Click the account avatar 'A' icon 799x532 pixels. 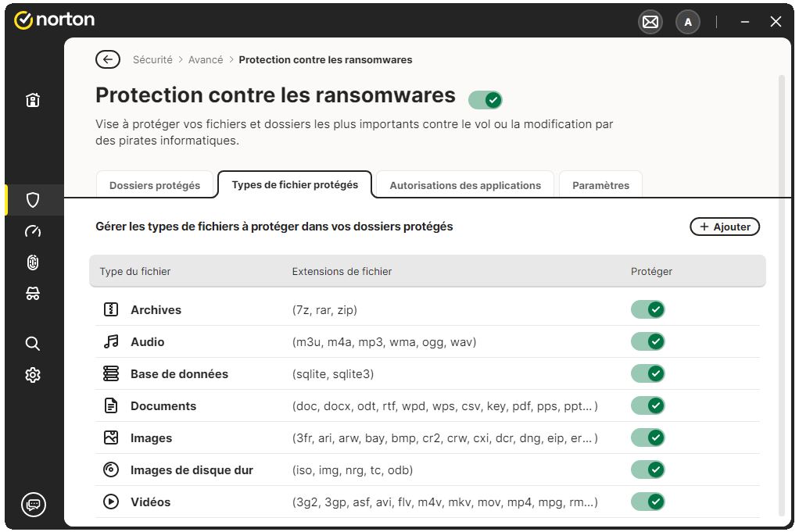click(687, 22)
